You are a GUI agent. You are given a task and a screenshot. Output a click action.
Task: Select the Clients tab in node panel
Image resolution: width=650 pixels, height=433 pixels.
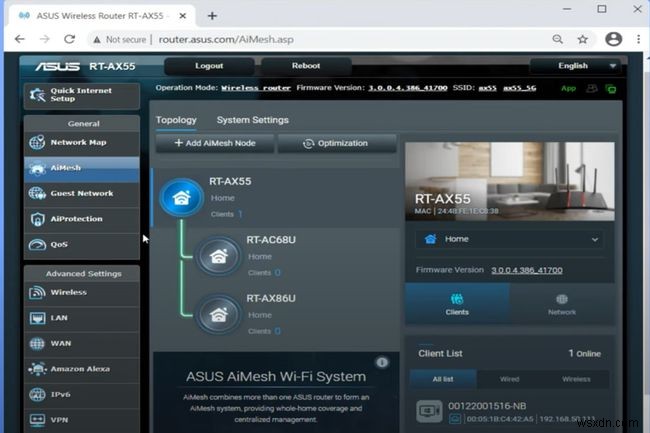[x=457, y=304]
